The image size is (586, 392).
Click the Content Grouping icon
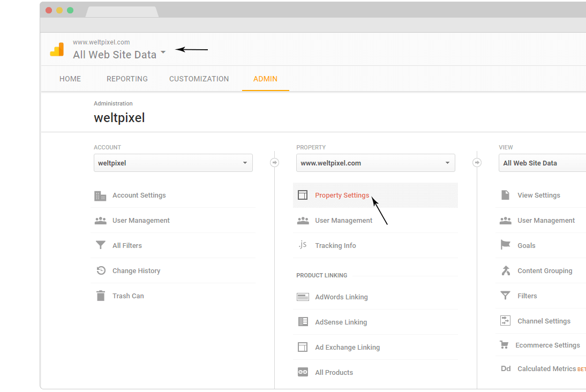[505, 270]
